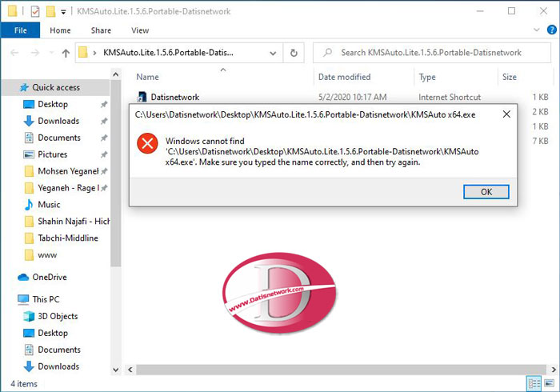This screenshot has width=560, height=392.
Task: Click the horizontal scrollbar left arrow
Action: tap(130, 370)
